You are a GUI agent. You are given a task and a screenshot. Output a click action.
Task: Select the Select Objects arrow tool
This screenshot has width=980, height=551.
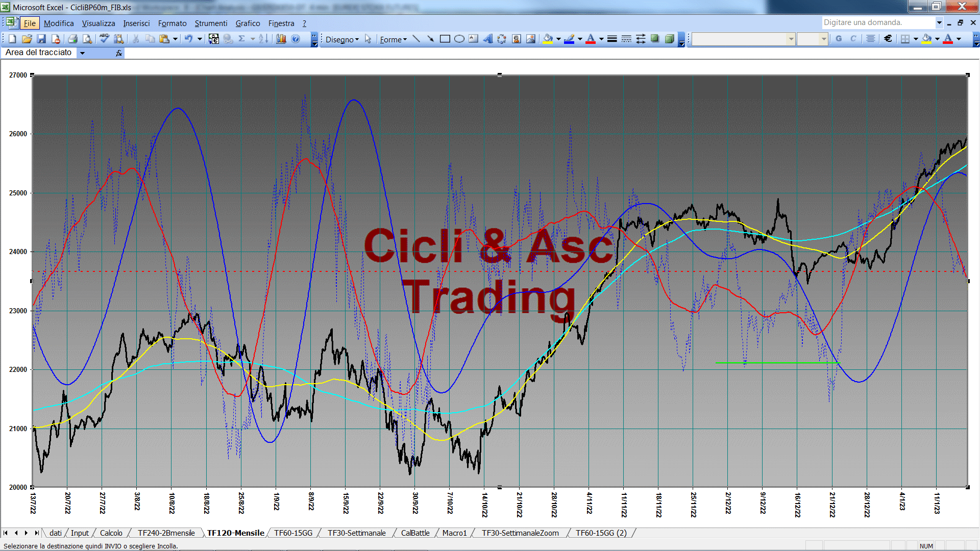click(368, 39)
